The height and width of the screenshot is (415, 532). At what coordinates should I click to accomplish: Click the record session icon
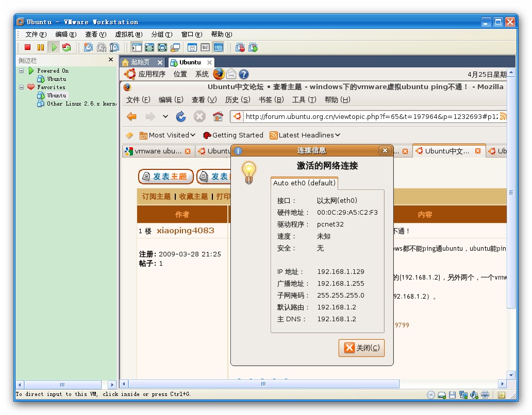click(240, 47)
